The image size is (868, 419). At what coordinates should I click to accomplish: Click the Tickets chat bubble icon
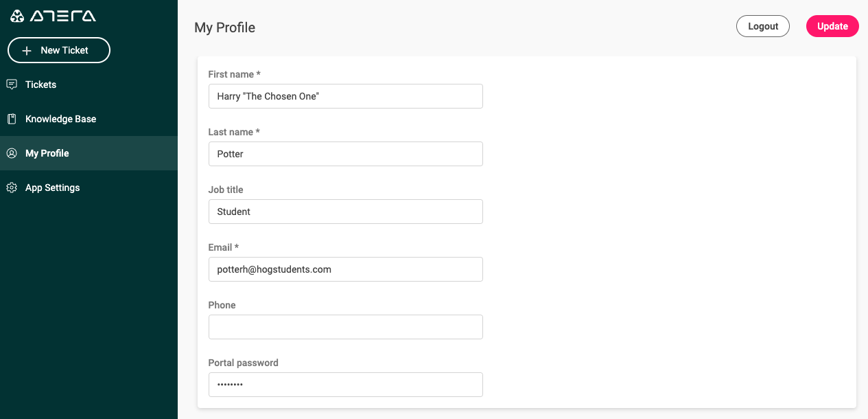(x=12, y=84)
